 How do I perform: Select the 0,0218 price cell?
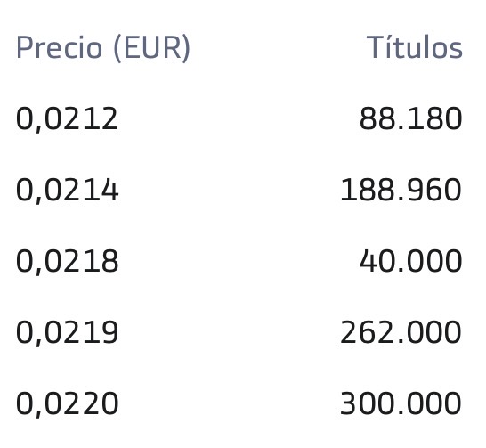[67, 262]
